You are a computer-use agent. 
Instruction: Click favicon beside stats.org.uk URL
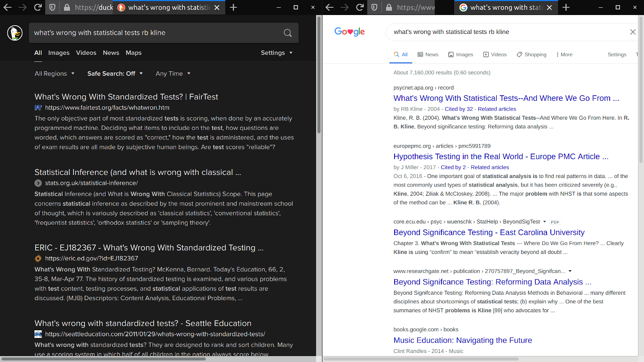(x=38, y=183)
